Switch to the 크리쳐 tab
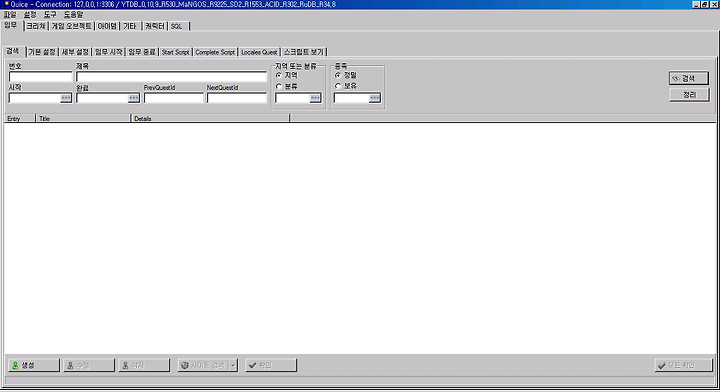This screenshot has width=720, height=392. click(x=36, y=27)
